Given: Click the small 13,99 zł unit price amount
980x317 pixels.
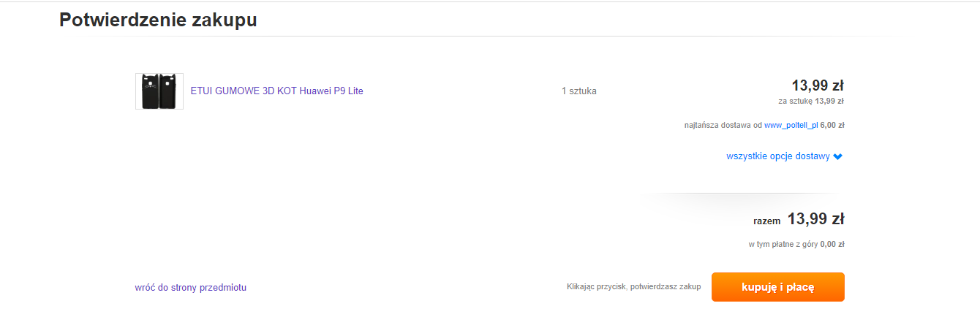Looking at the screenshot, I should click(829, 101).
